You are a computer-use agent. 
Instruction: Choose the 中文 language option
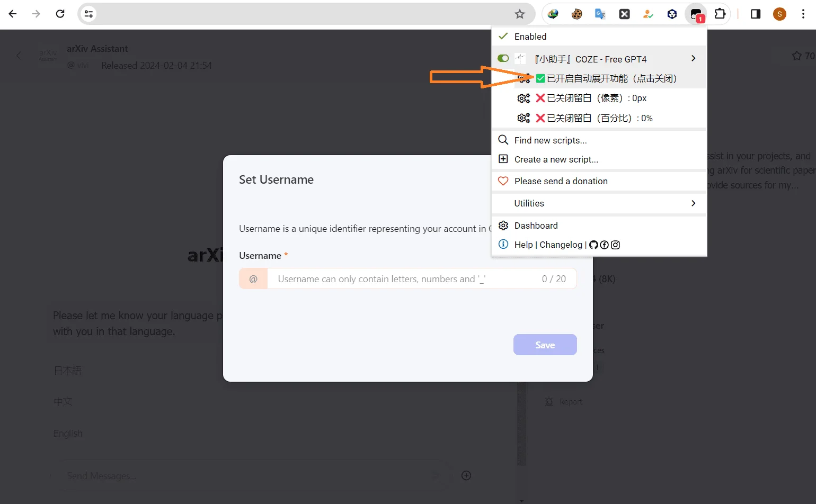coord(63,402)
